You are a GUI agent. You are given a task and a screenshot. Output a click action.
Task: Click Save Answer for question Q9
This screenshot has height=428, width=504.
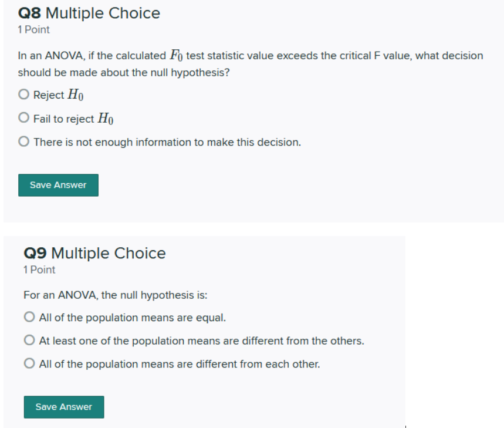point(63,407)
